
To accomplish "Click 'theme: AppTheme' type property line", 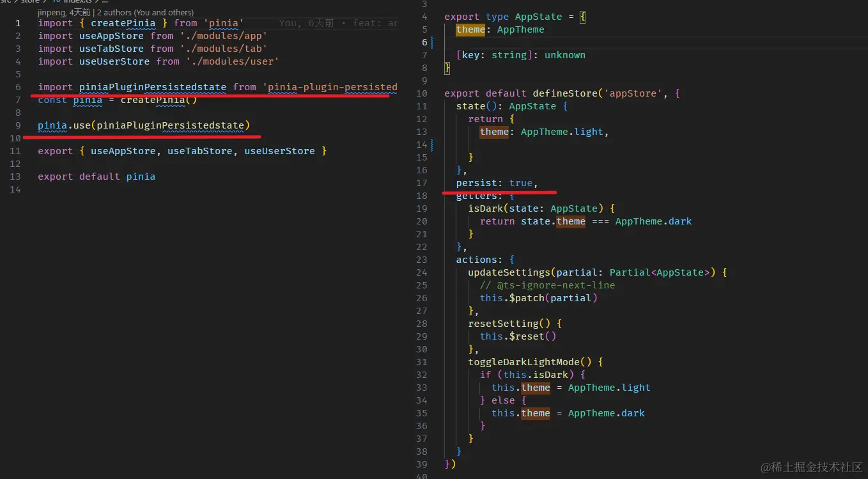I will (x=500, y=29).
